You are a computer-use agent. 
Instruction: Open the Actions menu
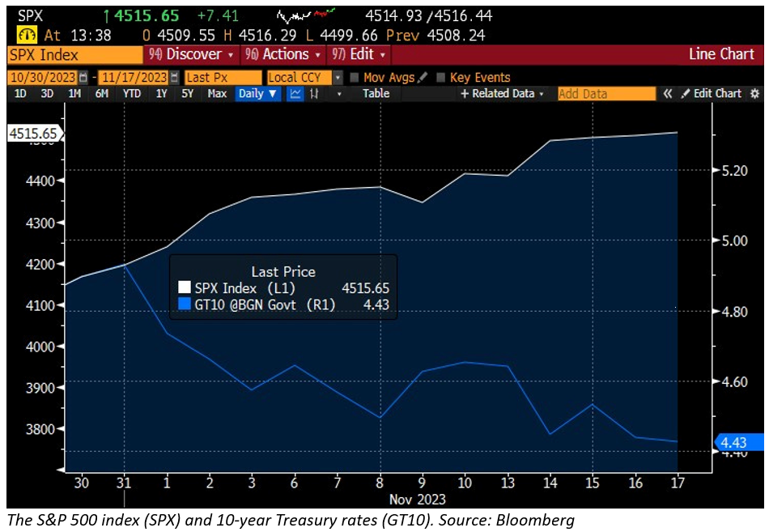click(283, 54)
